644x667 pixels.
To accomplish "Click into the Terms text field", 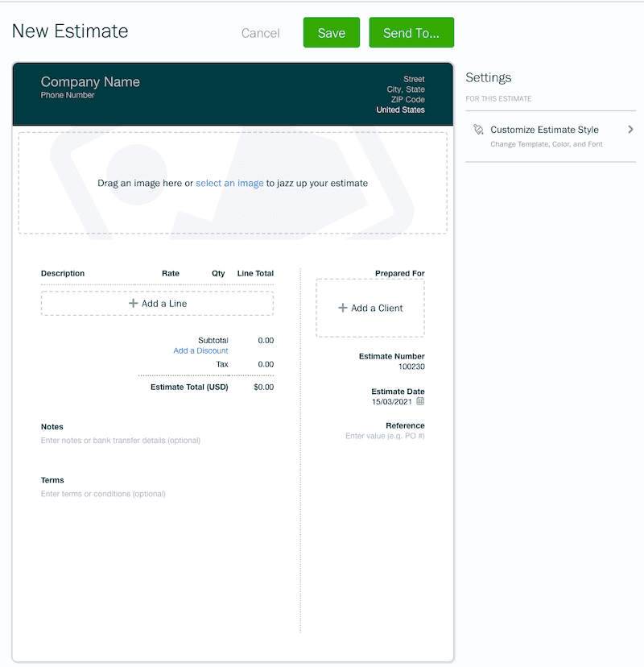I will [x=103, y=494].
